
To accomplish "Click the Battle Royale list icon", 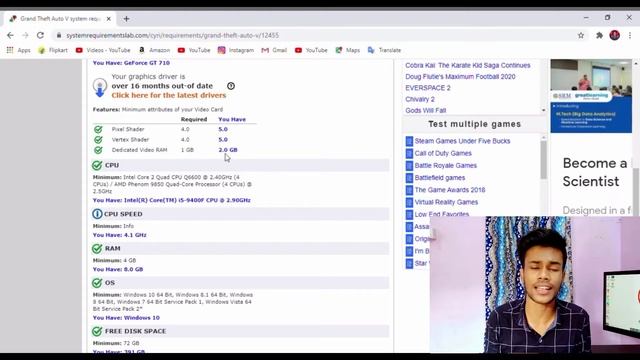I will tap(409, 166).
